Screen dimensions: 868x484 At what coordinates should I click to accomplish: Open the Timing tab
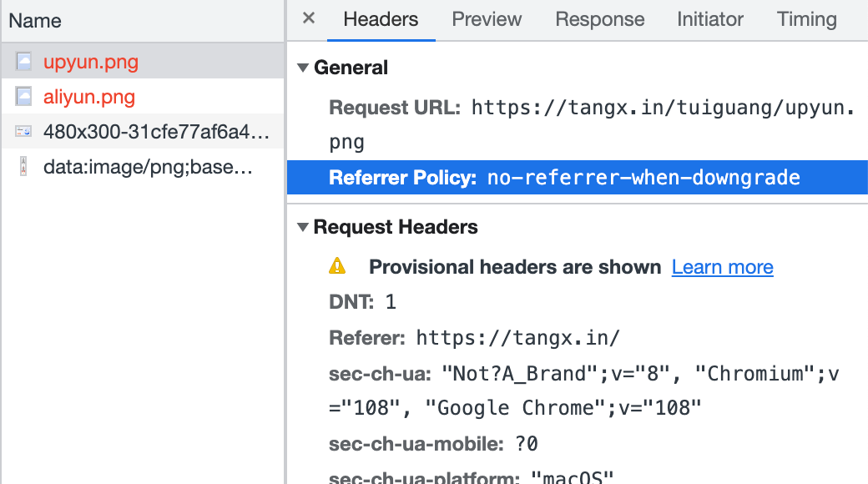coord(806,19)
